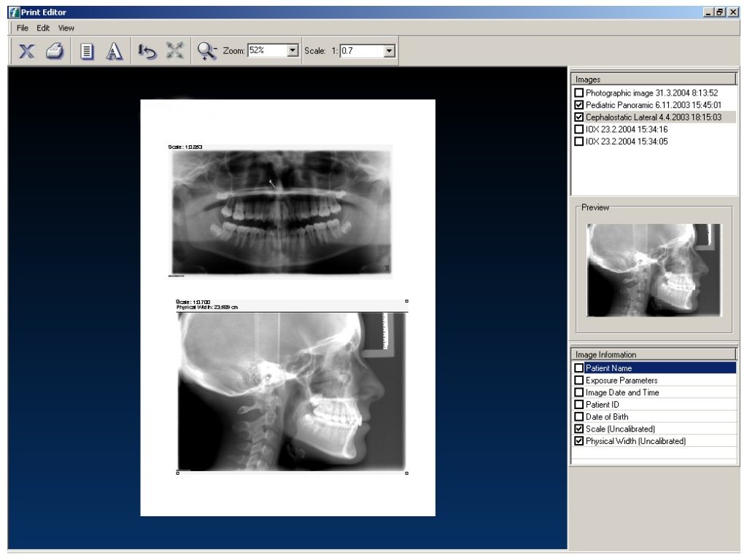Click the fit-to-page arrows icon
The width and height of the screenshot is (747, 560).
tap(174, 51)
